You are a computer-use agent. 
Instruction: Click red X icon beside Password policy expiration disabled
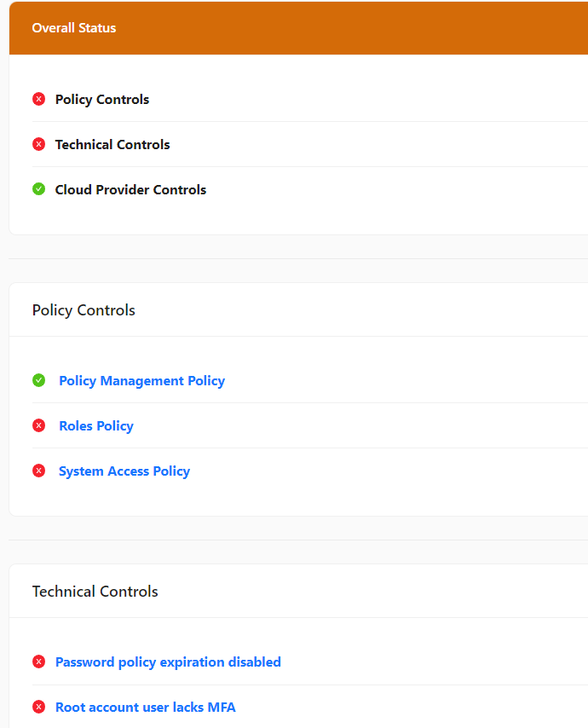pyautogui.click(x=38, y=662)
